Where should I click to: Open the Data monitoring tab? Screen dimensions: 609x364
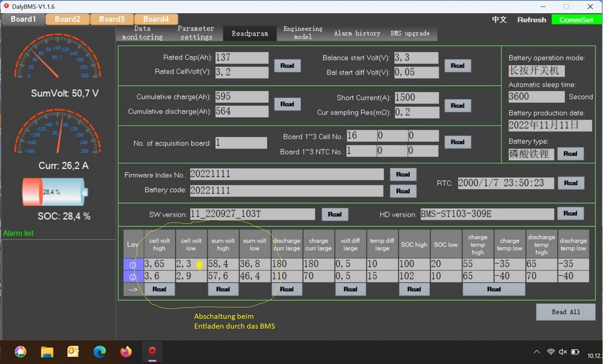pyautogui.click(x=142, y=33)
